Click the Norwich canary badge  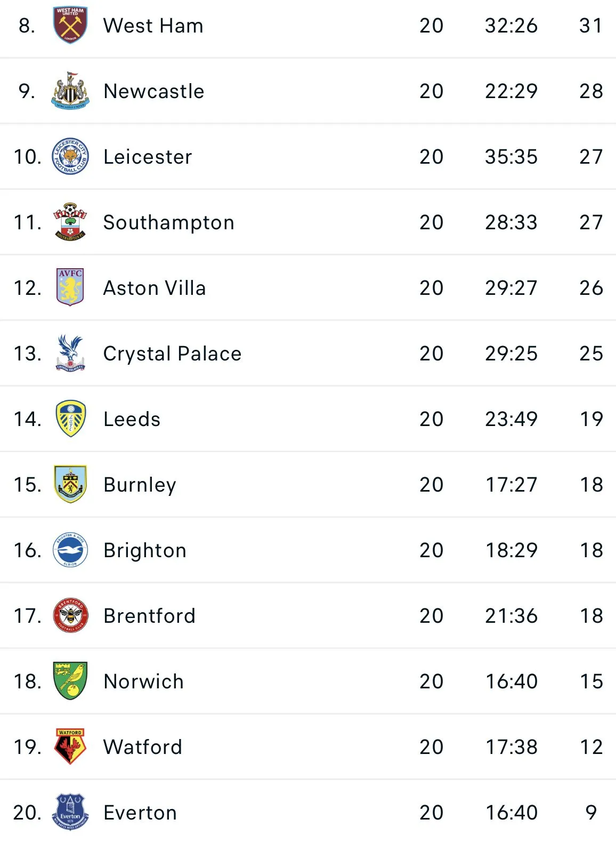(70, 681)
